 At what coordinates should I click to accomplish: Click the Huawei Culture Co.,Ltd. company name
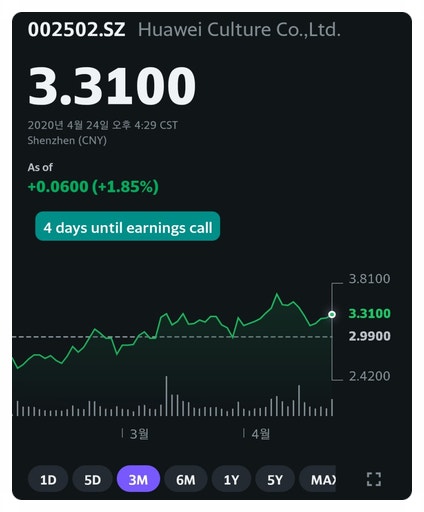[x=239, y=30]
